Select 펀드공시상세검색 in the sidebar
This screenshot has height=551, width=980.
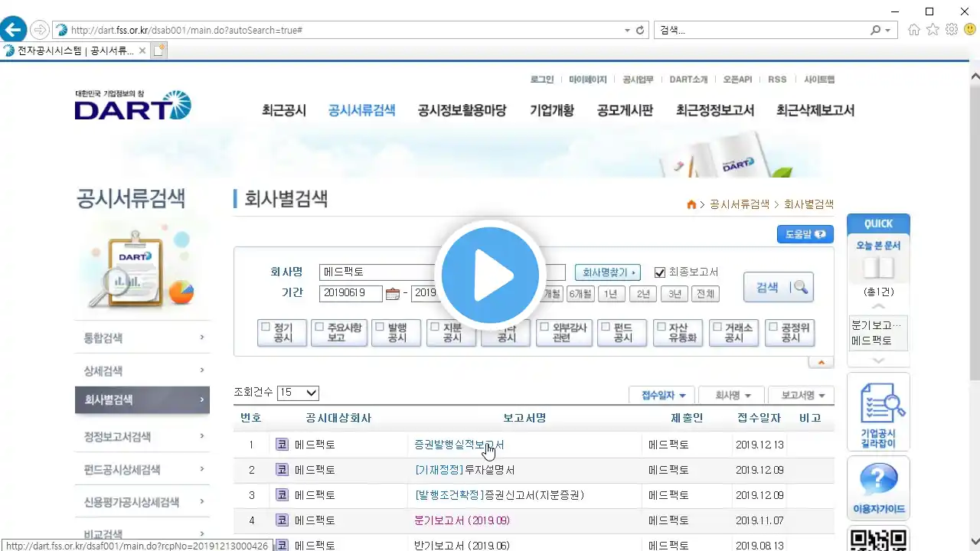tap(122, 469)
